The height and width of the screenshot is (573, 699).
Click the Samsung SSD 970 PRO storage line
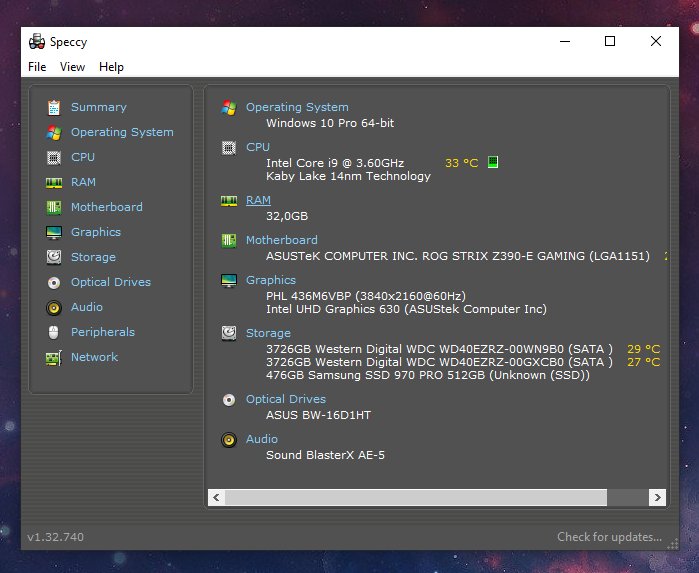[x=428, y=375]
